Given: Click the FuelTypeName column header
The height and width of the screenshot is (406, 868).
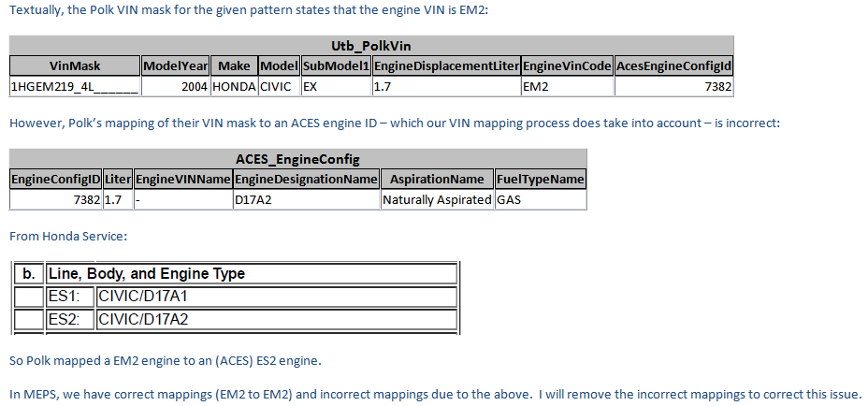Looking at the screenshot, I should tap(541, 180).
